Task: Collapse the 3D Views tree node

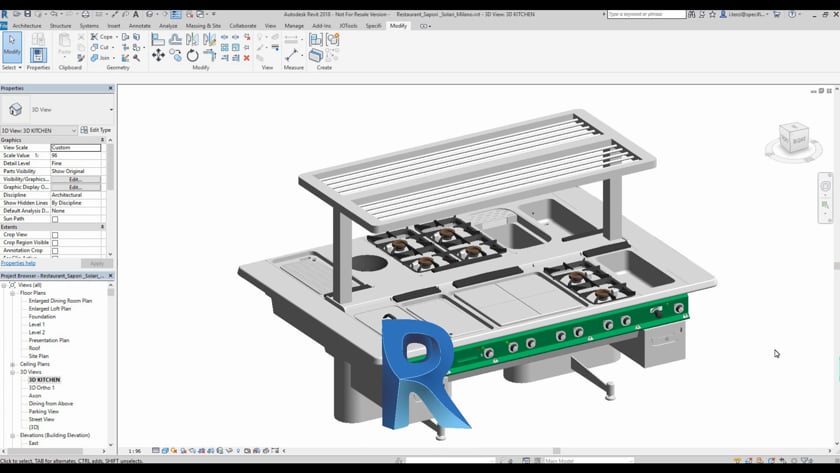Action: (x=12, y=372)
